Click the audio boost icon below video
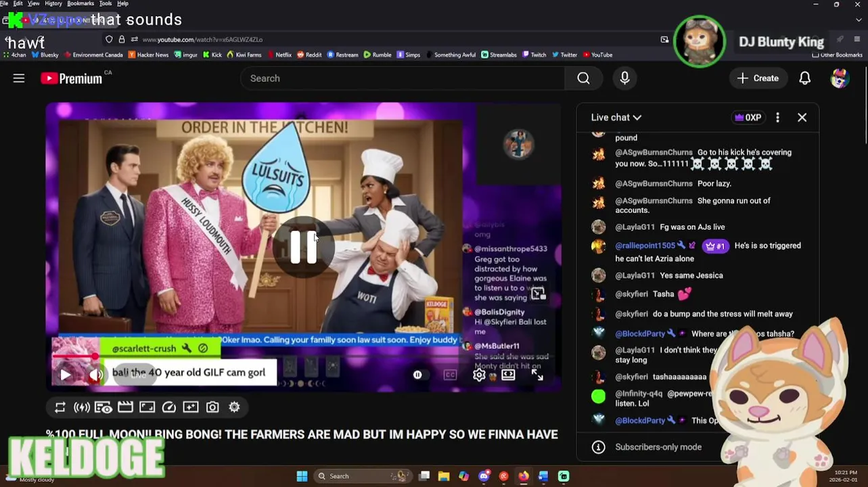 point(82,407)
